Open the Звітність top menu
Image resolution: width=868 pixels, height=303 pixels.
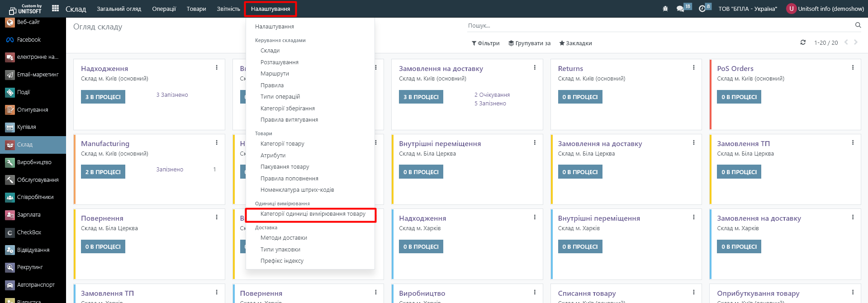tap(228, 9)
